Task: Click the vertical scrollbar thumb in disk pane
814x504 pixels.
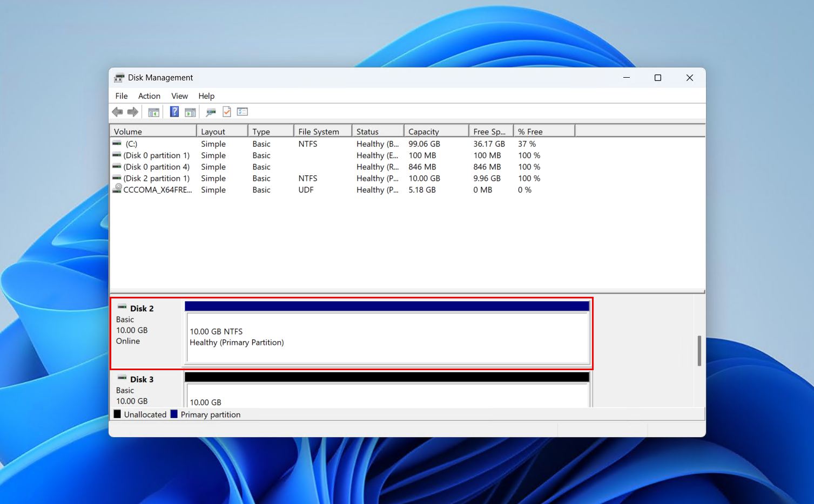Action: [699, 351]
